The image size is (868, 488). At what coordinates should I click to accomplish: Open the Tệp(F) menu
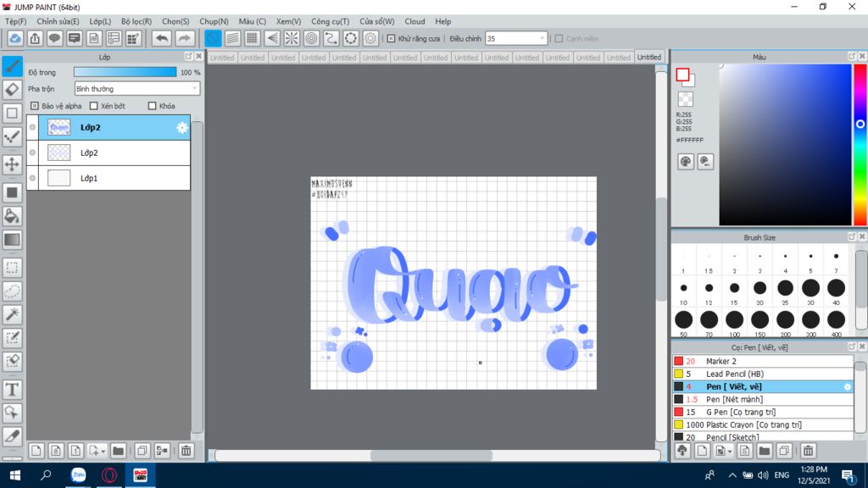[x=15, y=21]
